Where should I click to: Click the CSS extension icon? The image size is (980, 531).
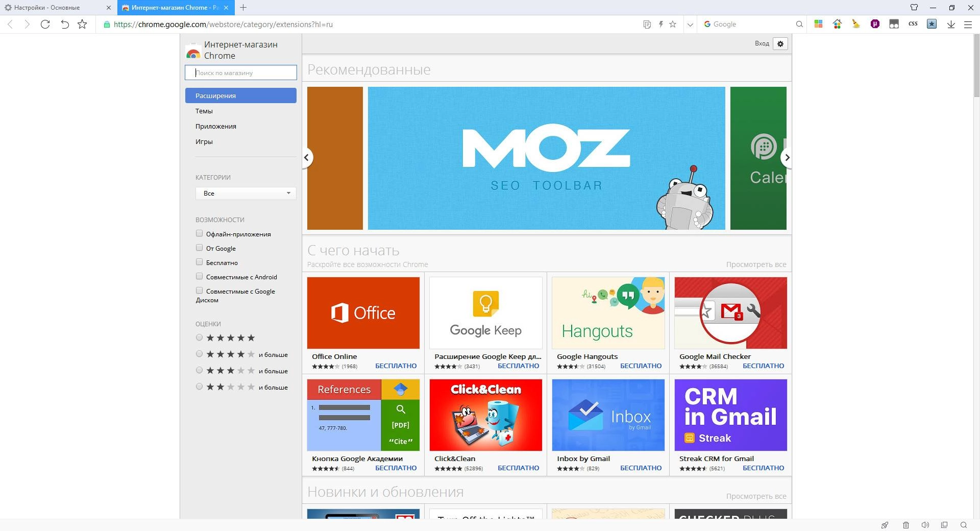tap(913, 23)
